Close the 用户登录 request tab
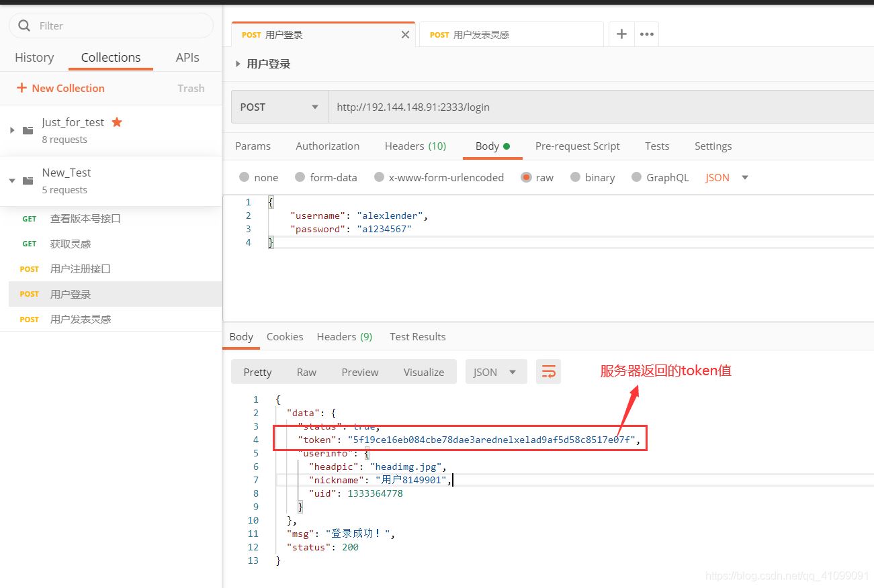Viewport: 874px width, 588px height. tap(405, 35)
